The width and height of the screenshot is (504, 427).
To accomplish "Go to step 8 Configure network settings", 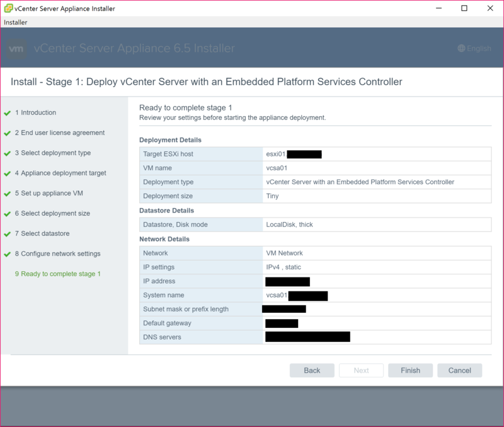I will point(57,254).
